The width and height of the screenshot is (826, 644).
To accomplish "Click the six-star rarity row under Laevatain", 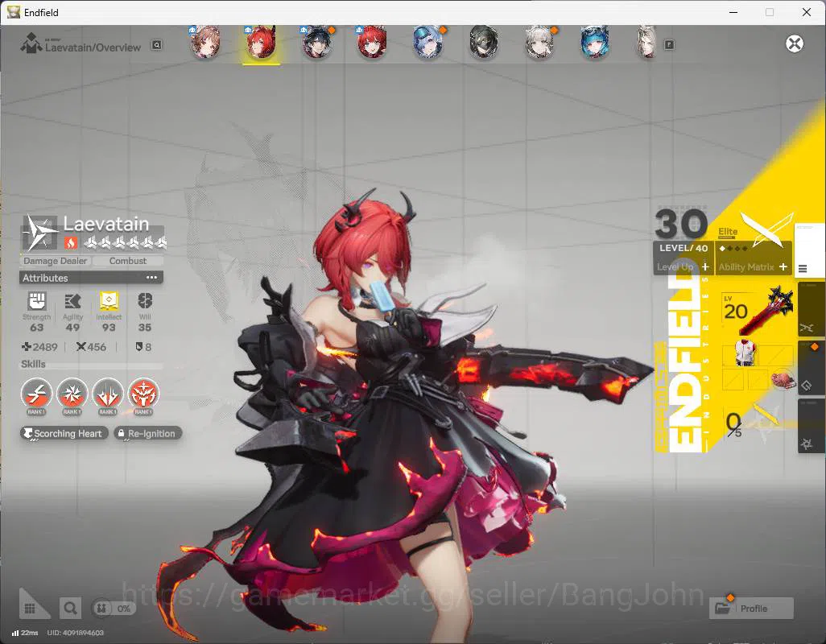I will [126, 243].
